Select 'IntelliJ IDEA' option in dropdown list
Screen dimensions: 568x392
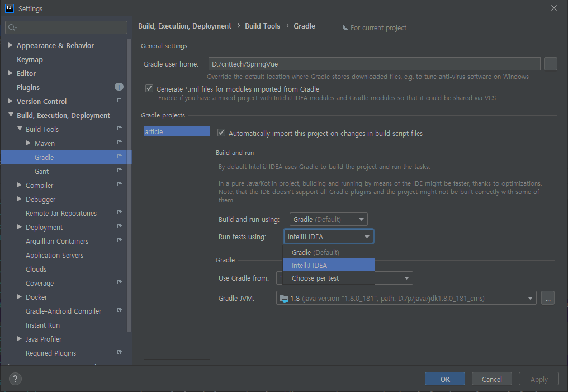[x=329, y=265]
